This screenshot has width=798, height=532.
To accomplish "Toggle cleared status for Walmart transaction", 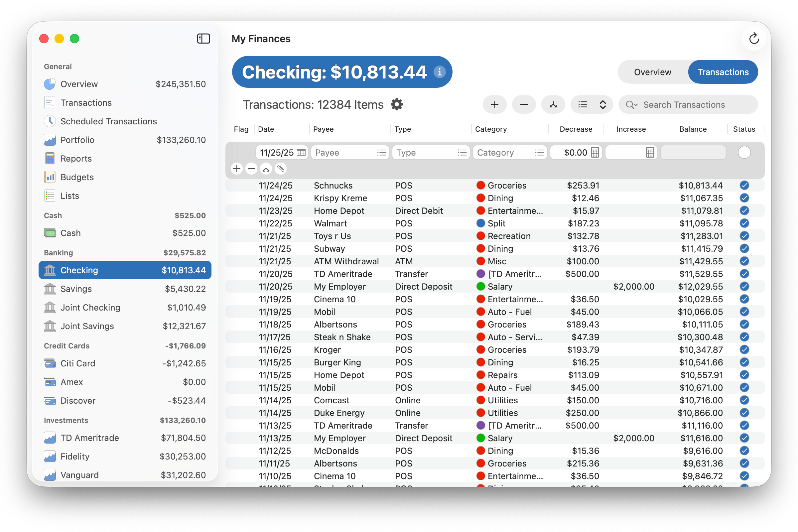I will coord(744,223).
